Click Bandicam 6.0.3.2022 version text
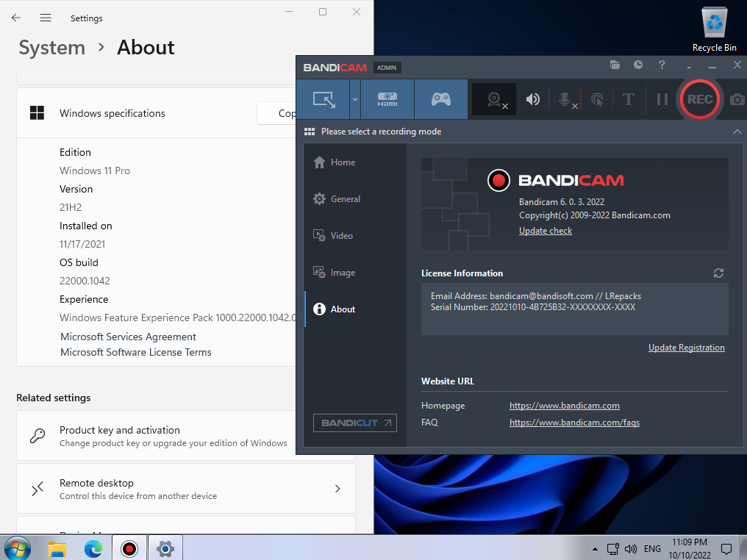Viewport: 747px width, 560px height. point(561,202)
